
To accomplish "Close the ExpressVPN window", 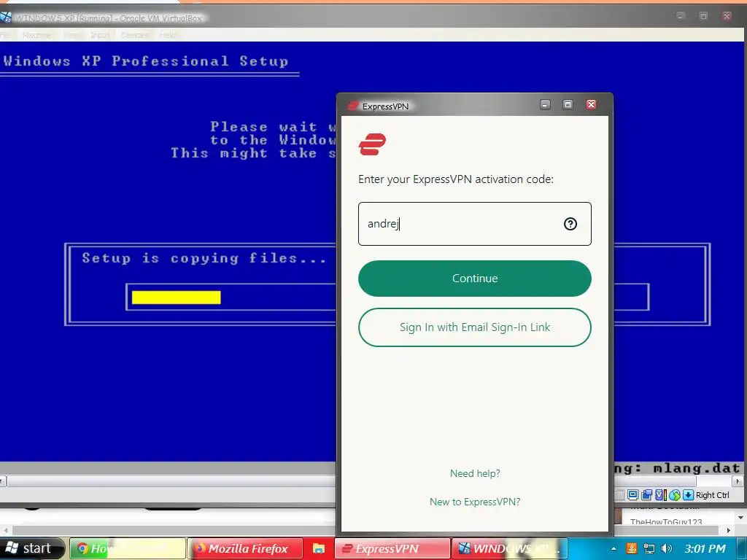I will (x=591, y=104).
